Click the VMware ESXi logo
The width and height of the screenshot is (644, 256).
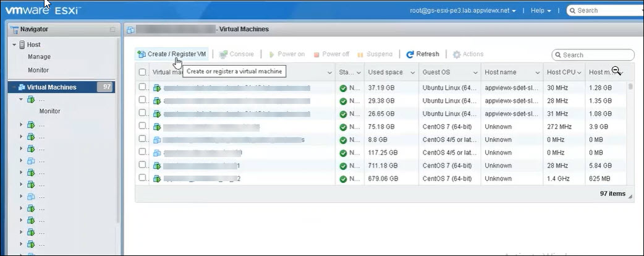42,11
